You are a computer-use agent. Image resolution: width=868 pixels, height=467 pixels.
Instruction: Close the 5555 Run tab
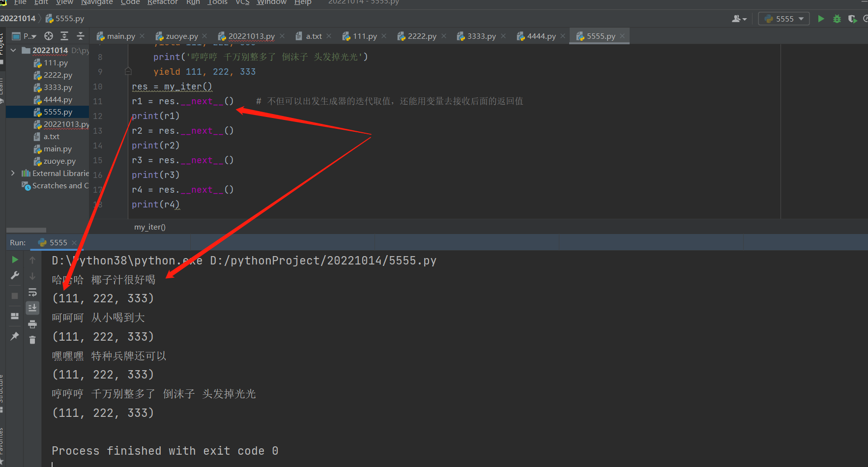coord(74,242)
